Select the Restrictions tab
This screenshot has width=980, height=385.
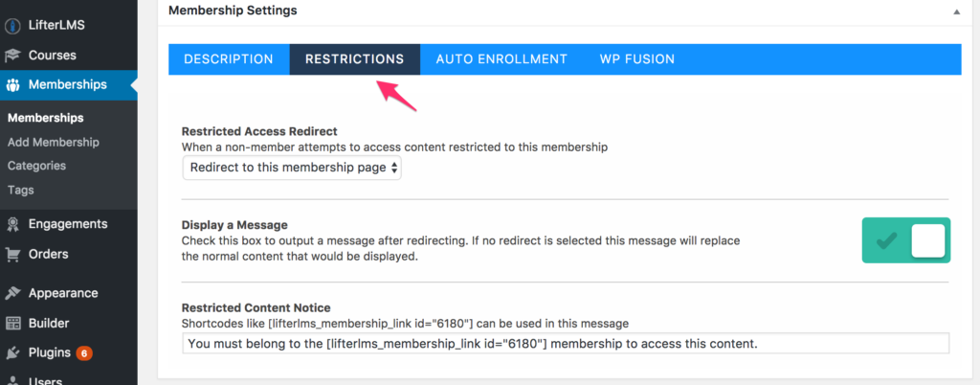point(354,59)
